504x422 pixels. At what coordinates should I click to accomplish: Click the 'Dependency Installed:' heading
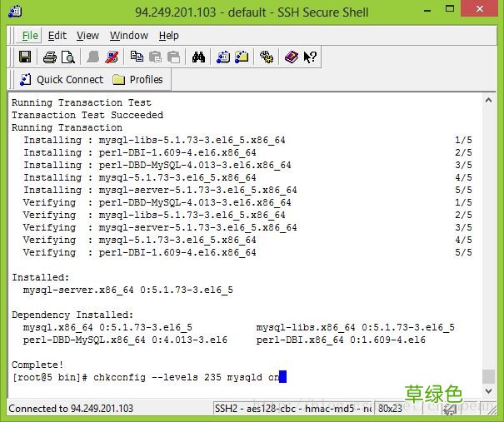72,315
